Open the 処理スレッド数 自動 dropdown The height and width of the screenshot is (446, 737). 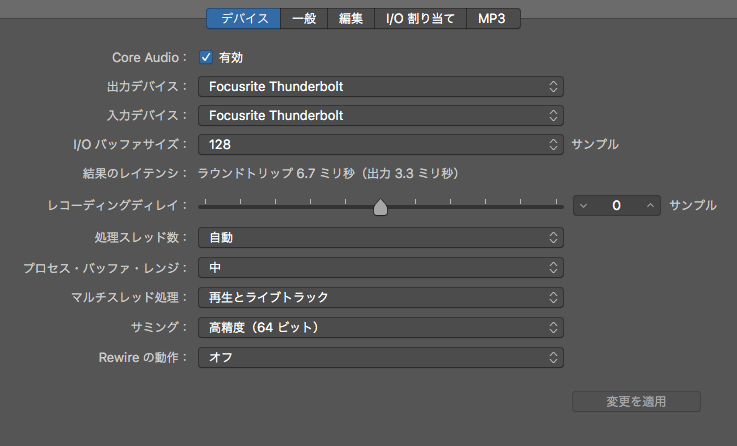pyautogui.click(x=381, y=238)
